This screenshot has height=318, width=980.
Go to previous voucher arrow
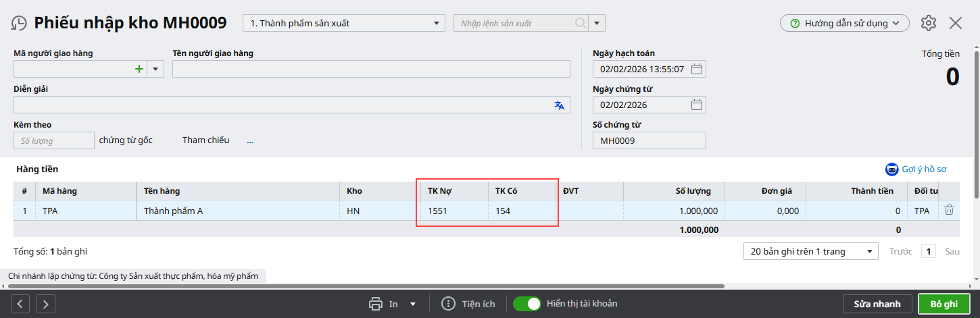[20, 304]
